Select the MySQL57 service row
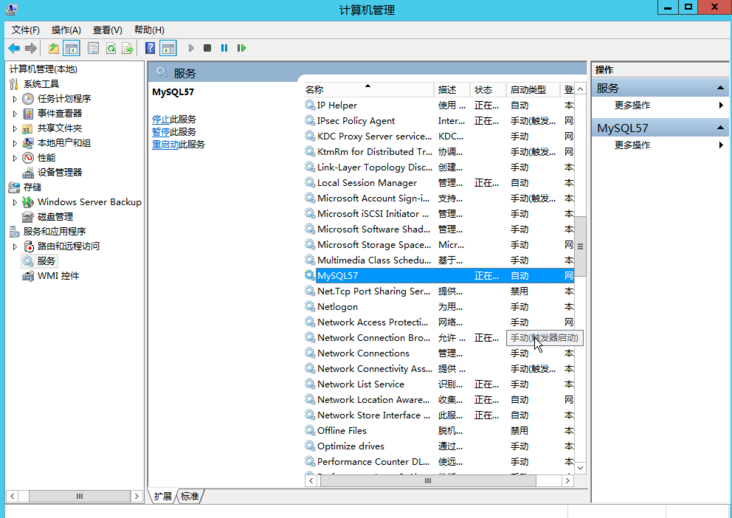 [439, 276]
